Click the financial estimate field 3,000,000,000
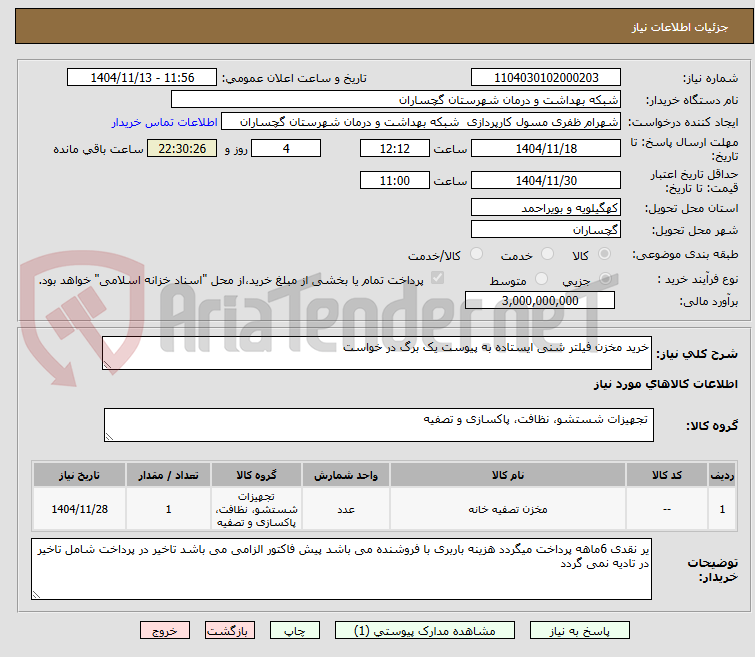The height and width of the screenshot is (657, 755). pos(540,301)
